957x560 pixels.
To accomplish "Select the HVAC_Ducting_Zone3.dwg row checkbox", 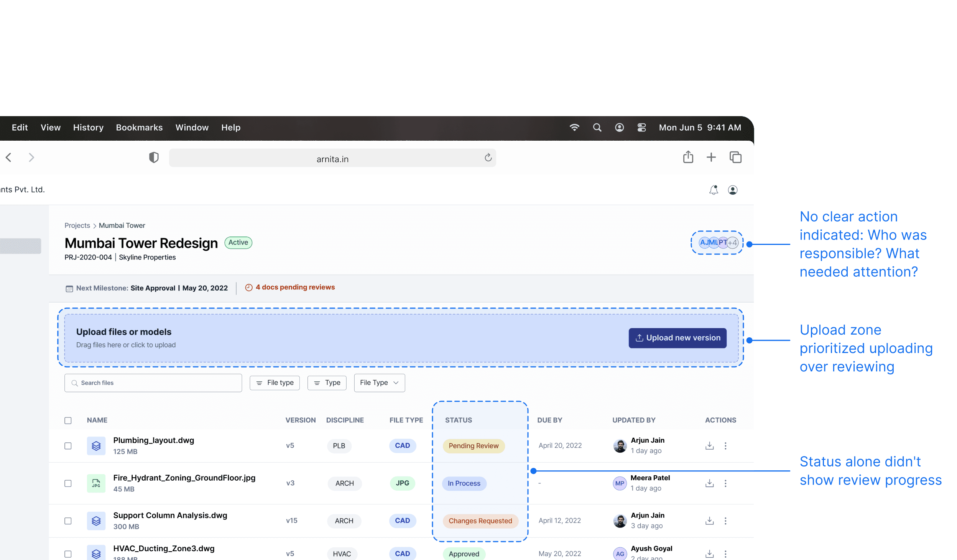I will (x=68, y=554).
